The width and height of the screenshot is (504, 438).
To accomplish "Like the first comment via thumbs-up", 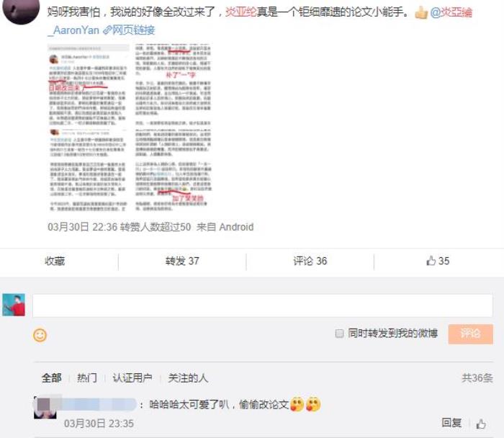I will click(x=481, y=424).
